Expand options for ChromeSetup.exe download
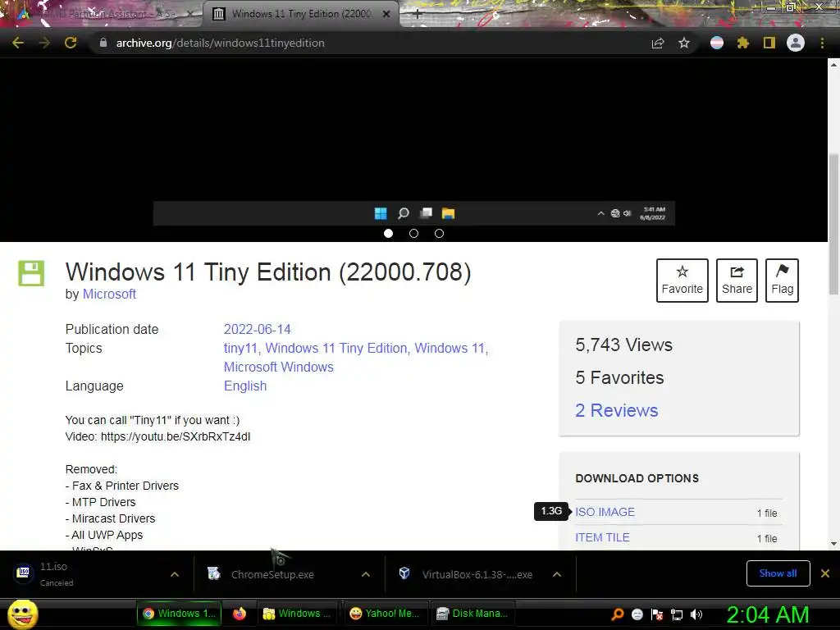The image size is (840, 630). [366, 574]
